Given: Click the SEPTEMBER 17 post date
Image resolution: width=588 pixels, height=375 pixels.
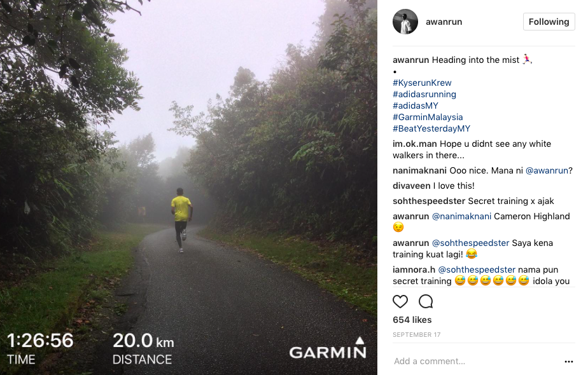Looking at the screenshot, I should point(416,334).
